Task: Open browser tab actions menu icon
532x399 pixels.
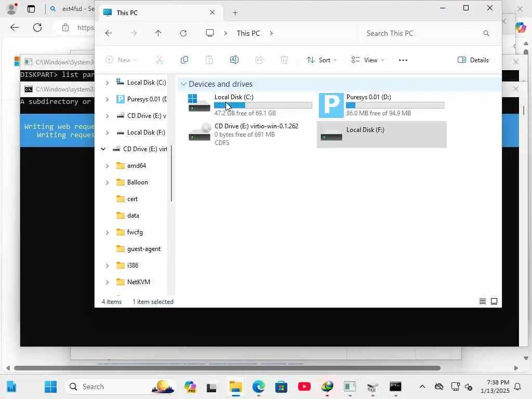Action: (x=31, y=9)
